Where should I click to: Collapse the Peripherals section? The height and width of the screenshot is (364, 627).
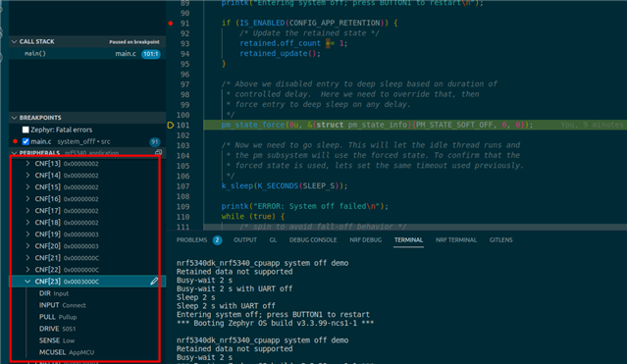[x=15, y=153]
